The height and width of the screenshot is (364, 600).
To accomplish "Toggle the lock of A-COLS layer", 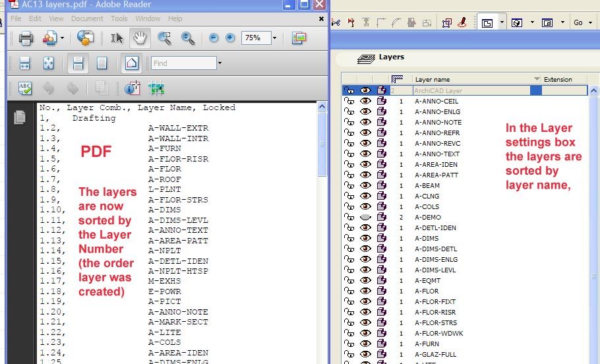I will click(349, 206).
